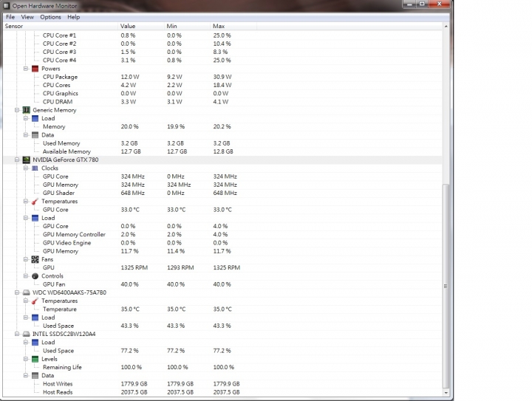Select the GPU Fan row
Screen dimensions: 532x401
(x=222, y=284)
